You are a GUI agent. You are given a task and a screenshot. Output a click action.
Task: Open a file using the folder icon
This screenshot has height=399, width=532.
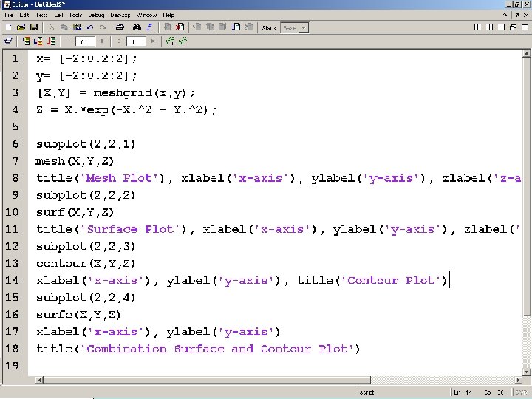click(x=21, y=27)
